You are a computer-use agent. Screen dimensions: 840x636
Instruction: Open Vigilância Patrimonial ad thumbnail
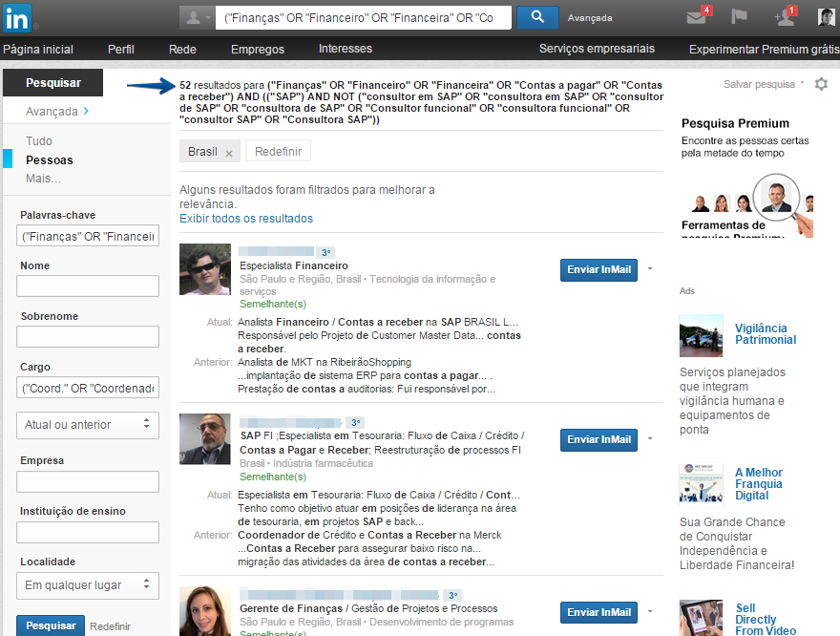pos(702,336)
